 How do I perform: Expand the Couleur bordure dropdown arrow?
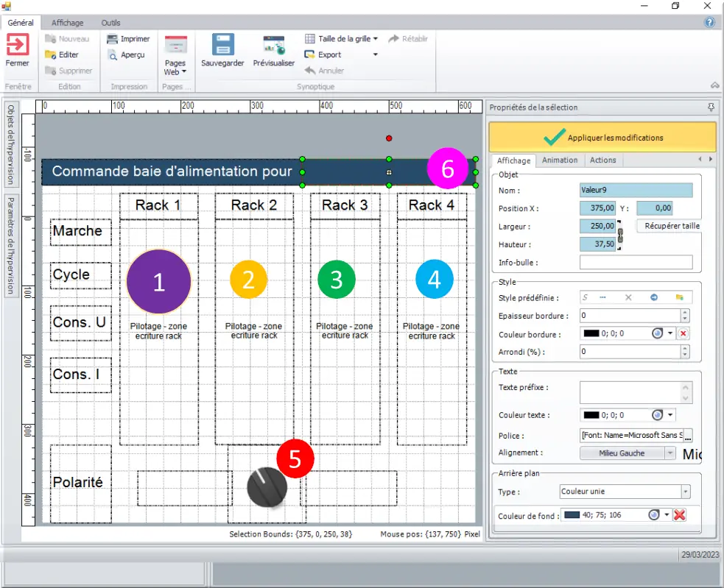click(x=670, y=333)
